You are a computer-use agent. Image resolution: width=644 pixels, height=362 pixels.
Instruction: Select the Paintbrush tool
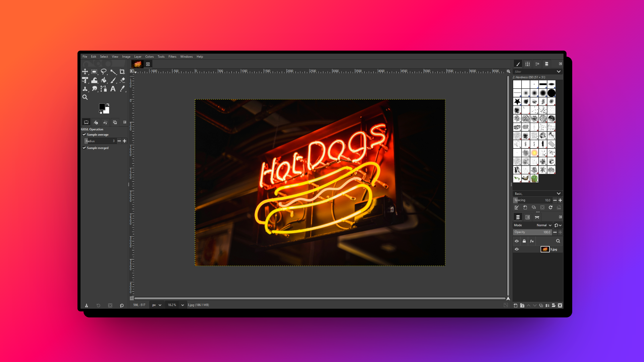113,80
